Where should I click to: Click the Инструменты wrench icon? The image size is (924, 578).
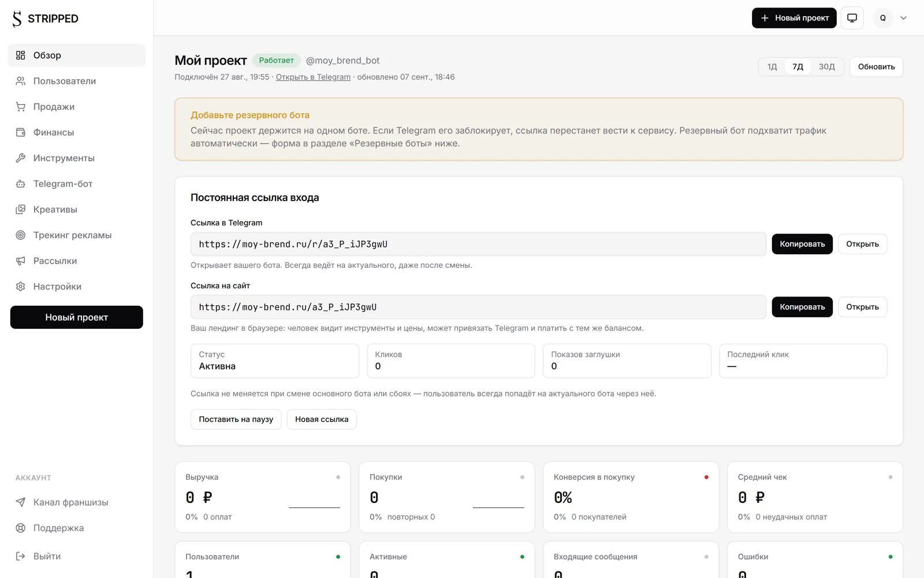tap(21, 158)
